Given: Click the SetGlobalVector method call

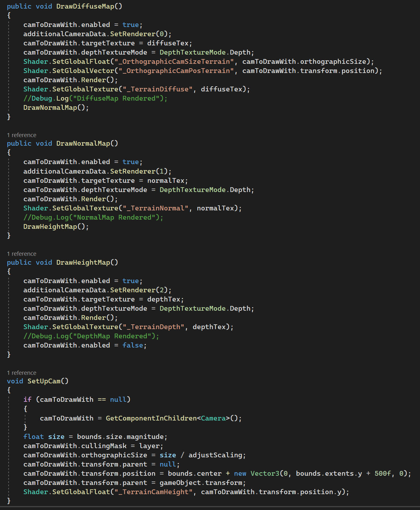Looking at the screenshot, I should pyautogui.click(x=83, y=71).
